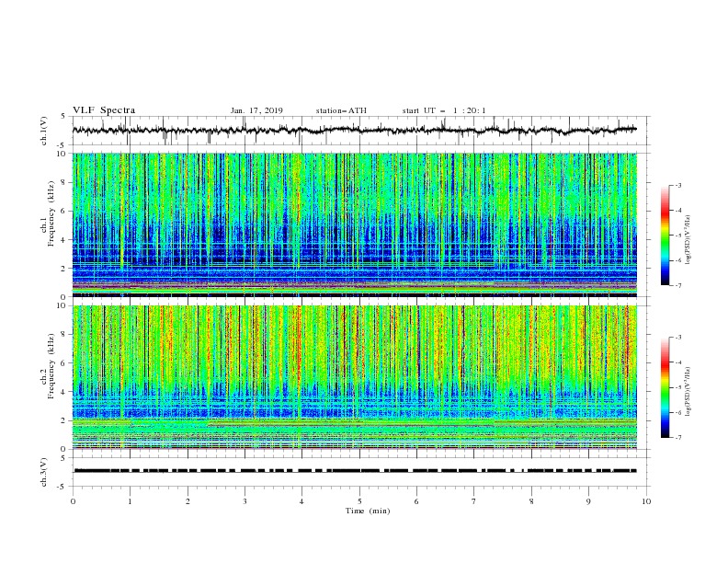Click the lower colorbar "-5" tick label

(678, 387)
